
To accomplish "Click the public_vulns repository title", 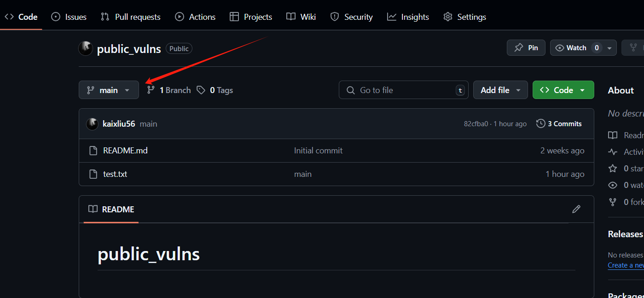I will point(129,49).
